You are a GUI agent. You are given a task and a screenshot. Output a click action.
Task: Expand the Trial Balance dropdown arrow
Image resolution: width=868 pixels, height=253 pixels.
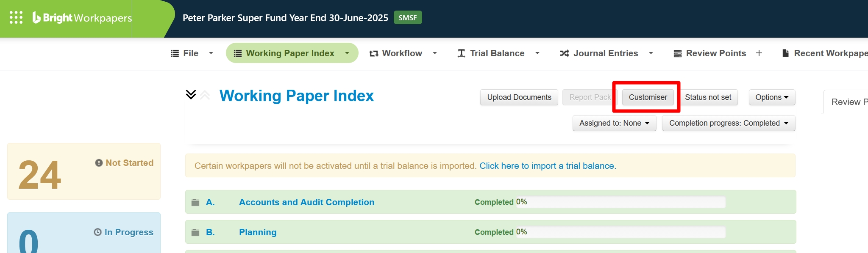[x=537, y=53]
